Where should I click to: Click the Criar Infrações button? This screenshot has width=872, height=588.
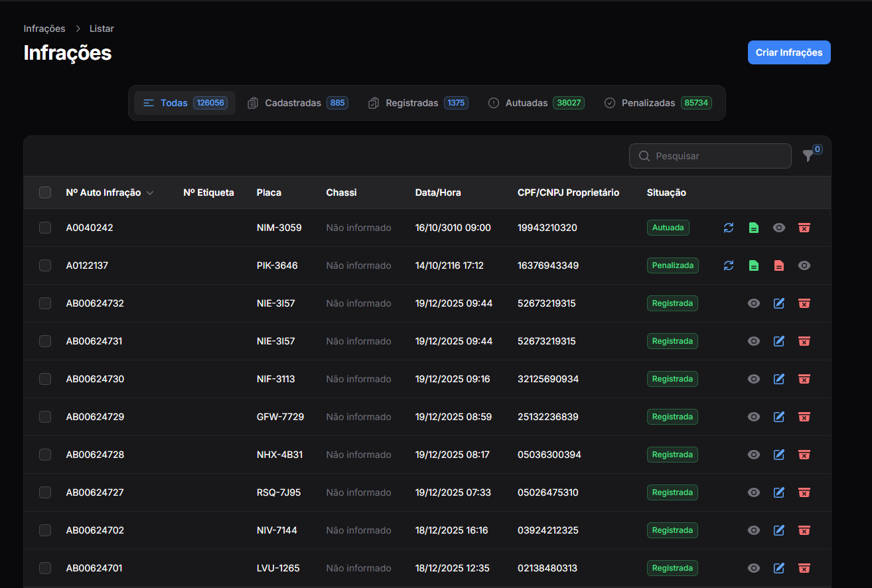click(x=789, y=52)
